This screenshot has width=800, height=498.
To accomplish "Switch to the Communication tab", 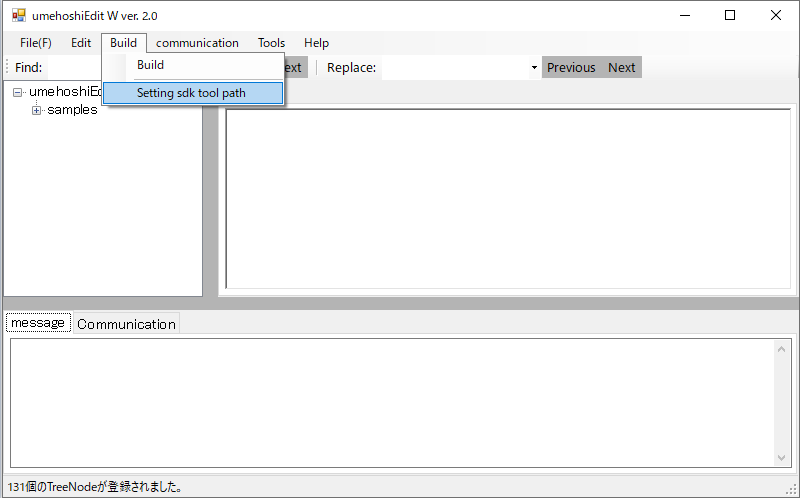I will point(126,324).
